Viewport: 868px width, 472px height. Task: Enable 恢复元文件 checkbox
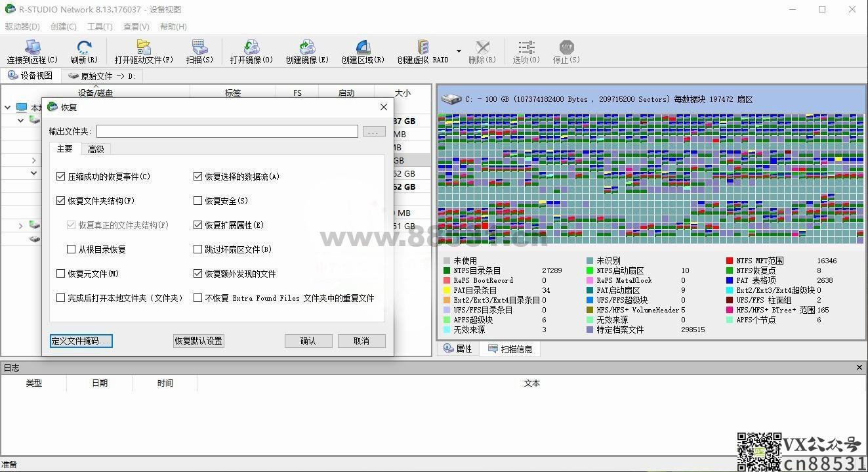click(61, 274)
